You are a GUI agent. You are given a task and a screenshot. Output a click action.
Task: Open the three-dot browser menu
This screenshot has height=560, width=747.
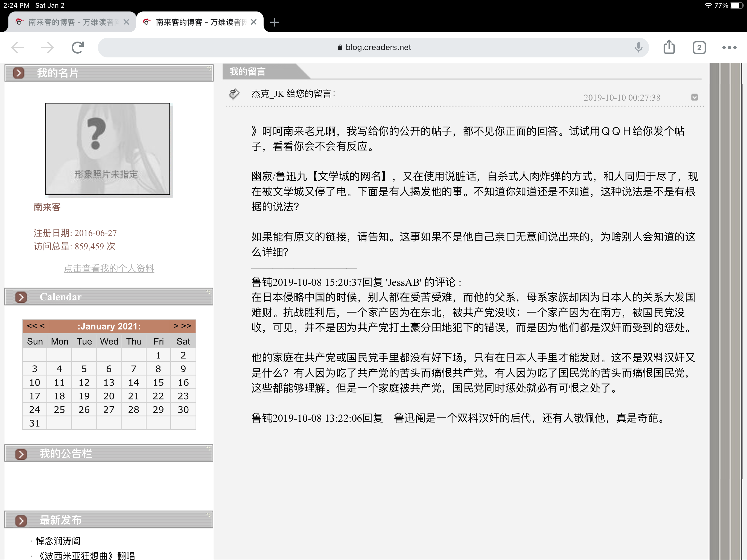pyautogui.click(x=729, y=48)
